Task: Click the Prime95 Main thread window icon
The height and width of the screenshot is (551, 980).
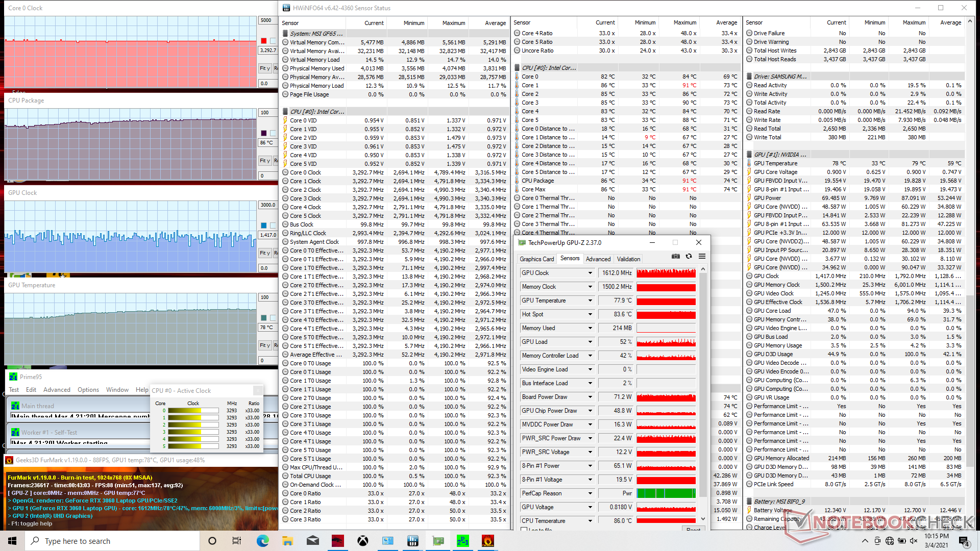Action: coord(15,406)
